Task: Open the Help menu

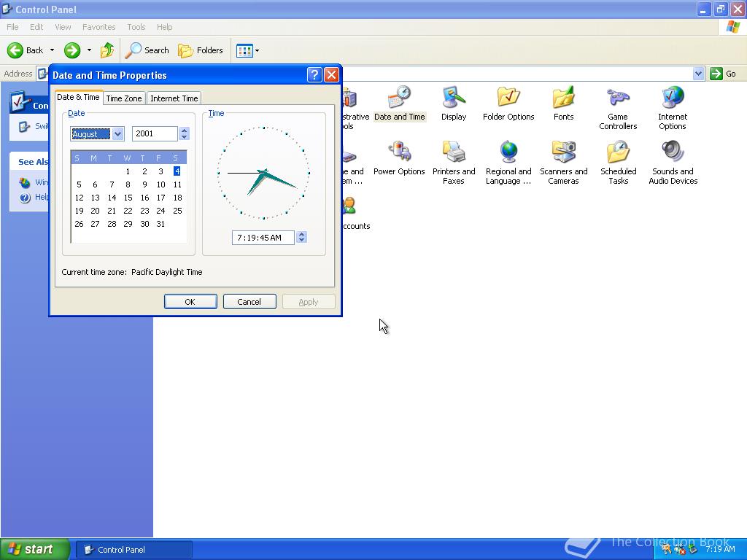Action: (x=164, y=27)
